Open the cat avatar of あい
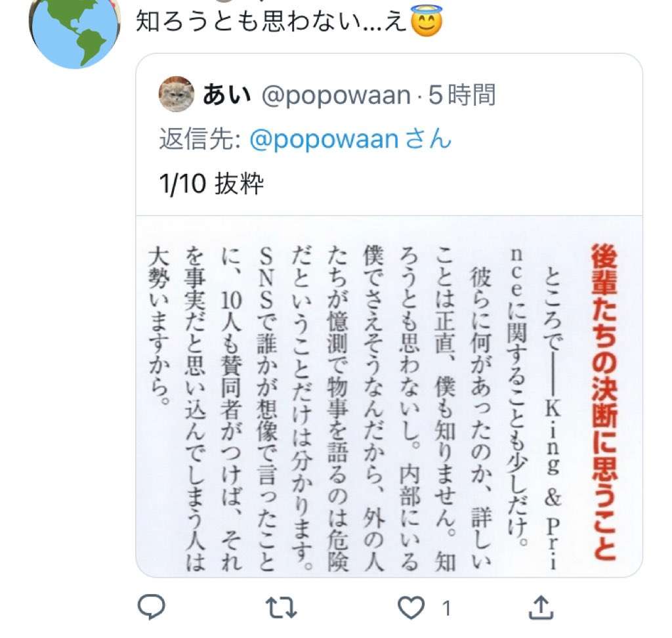672x638 pixels. point(176,94)
